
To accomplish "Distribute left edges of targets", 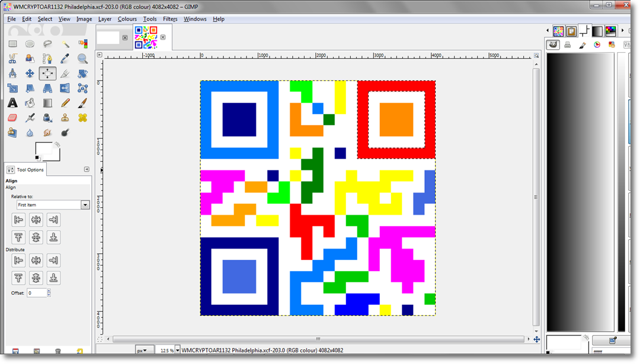I will pos(18,260).
